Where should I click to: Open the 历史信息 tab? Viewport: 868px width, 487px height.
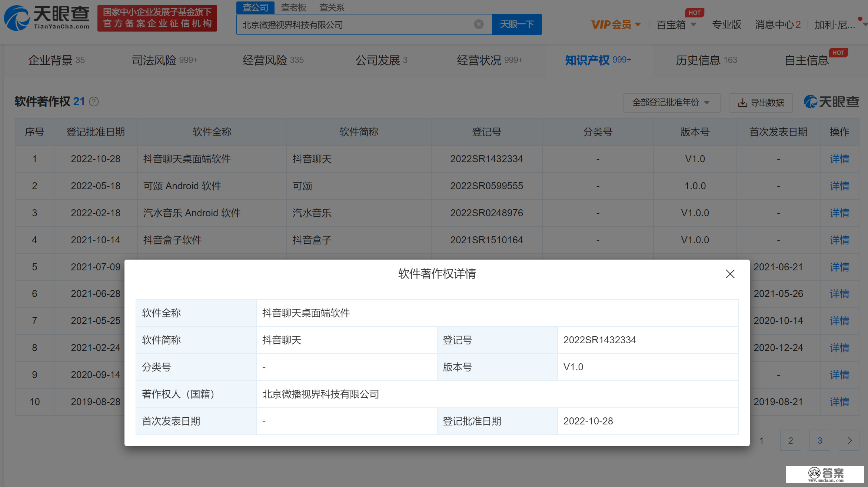coord(706,60)
